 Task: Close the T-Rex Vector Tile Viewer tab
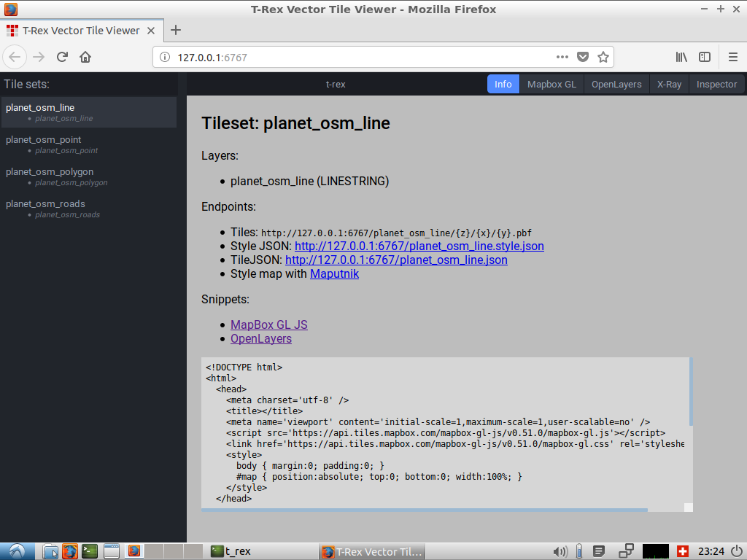tap(151, 31)
